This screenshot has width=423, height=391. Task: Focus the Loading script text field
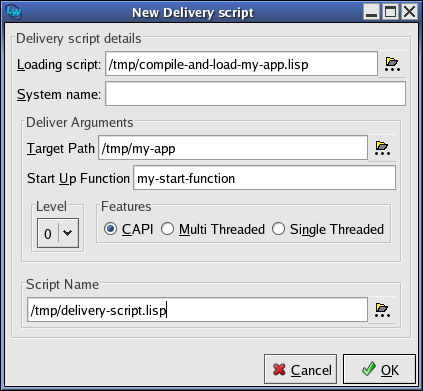pyautogui.click(x=241, y=64)
